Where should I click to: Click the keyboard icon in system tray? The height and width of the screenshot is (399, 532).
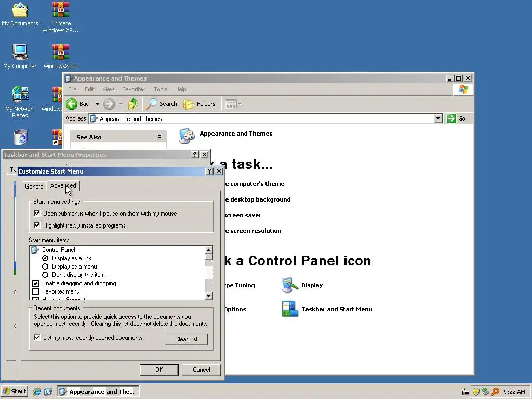pyautogui.click(x=466, y=392)
